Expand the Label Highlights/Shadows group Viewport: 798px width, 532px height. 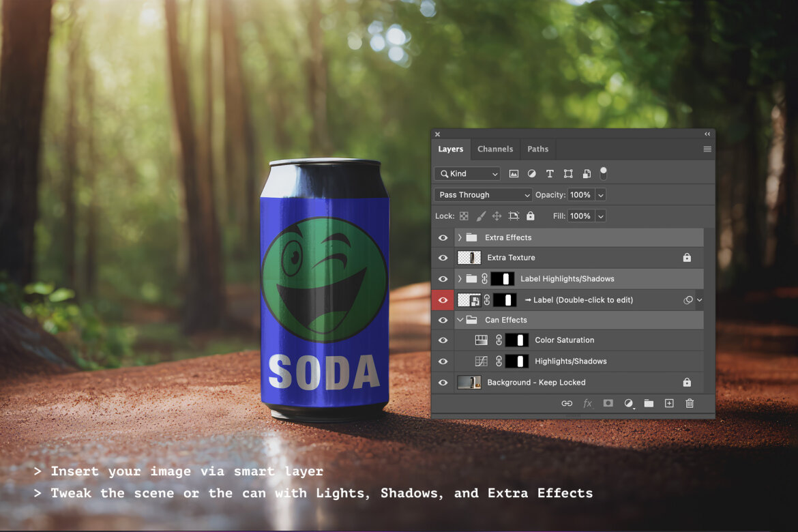click(x=460, y=278)
